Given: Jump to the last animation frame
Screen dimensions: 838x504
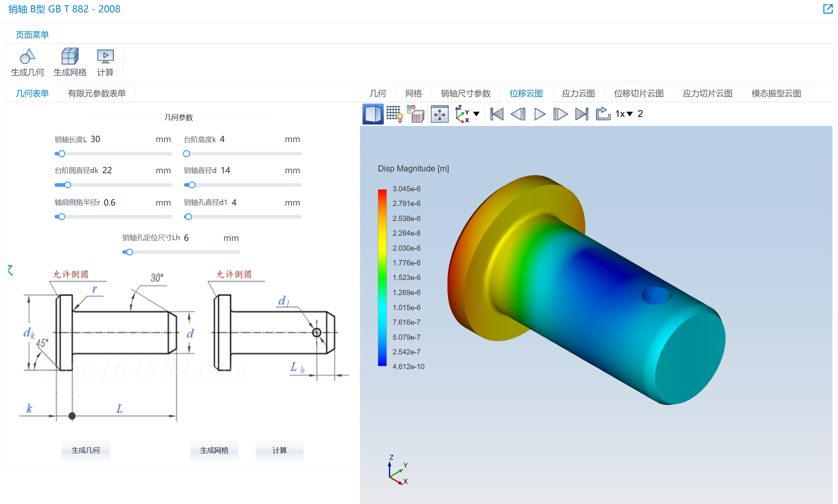Looking at the screenshot, I should click(582, 114).
